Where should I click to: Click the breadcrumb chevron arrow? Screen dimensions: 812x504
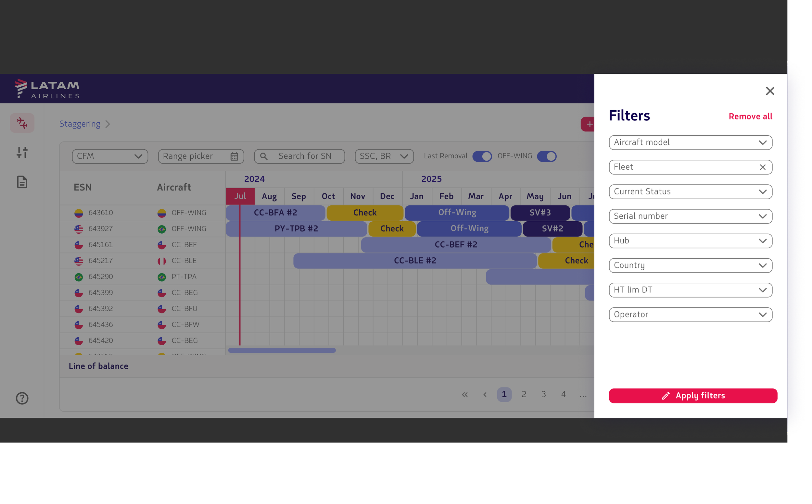[x=108, y=124]
